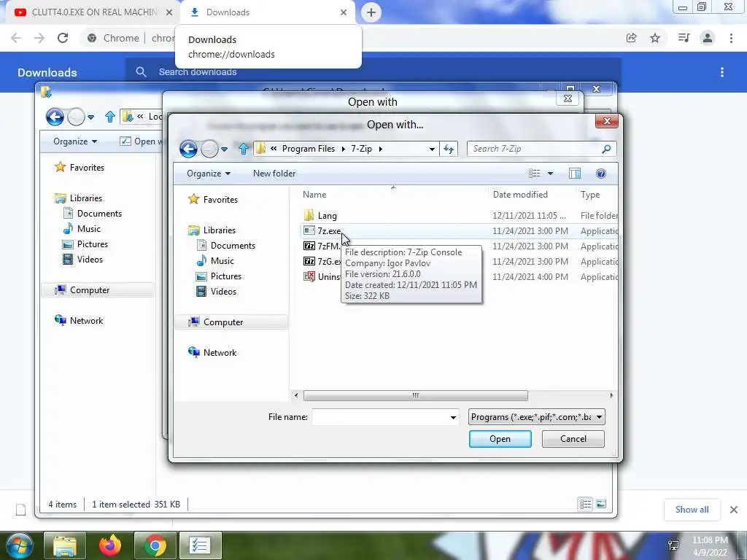Click the forward arrow in Open with dialog
The image size is (747, 560).
point(209,149)
